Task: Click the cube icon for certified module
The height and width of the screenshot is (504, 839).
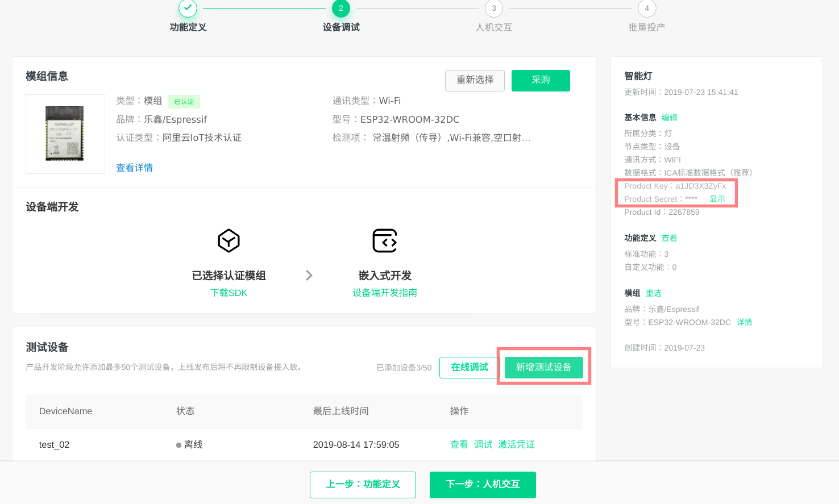Action: click(x=229, y=241)
